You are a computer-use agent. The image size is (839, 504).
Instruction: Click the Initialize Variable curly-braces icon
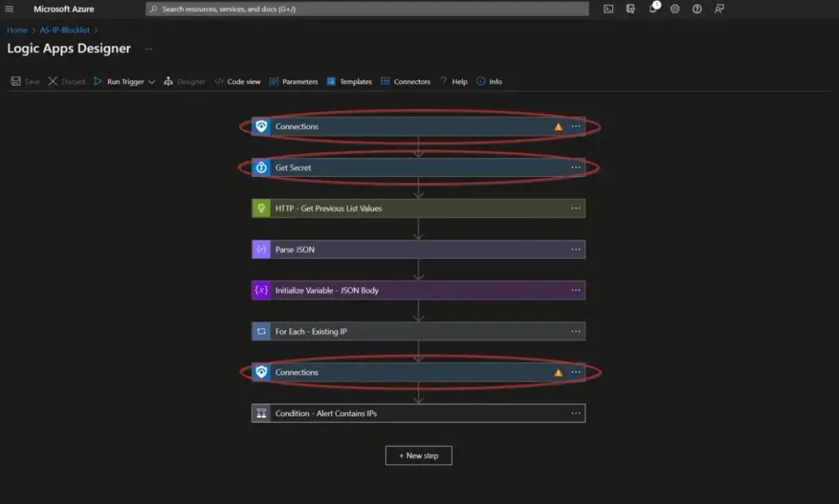(x=261, y=290)
